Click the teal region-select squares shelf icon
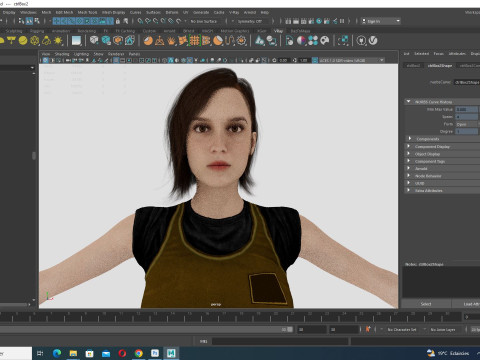Image resolution: width=480 pixels, height=360 pixels. (343, 41)
